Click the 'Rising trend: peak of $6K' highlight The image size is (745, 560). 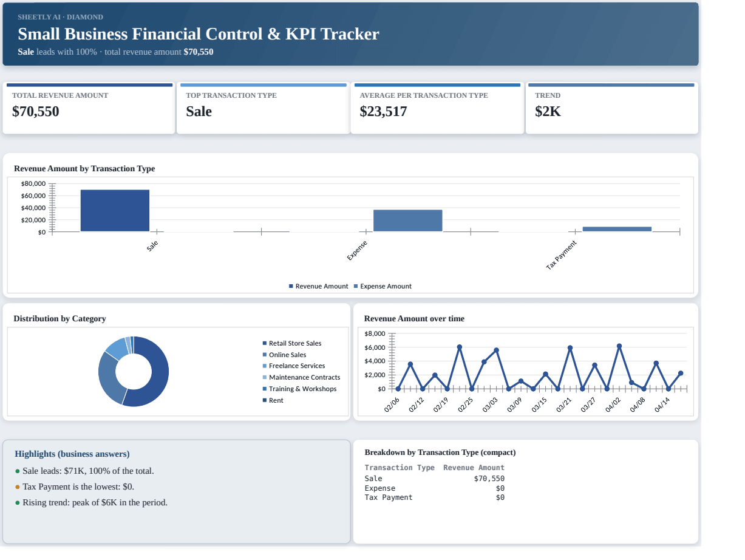point(95,503)
